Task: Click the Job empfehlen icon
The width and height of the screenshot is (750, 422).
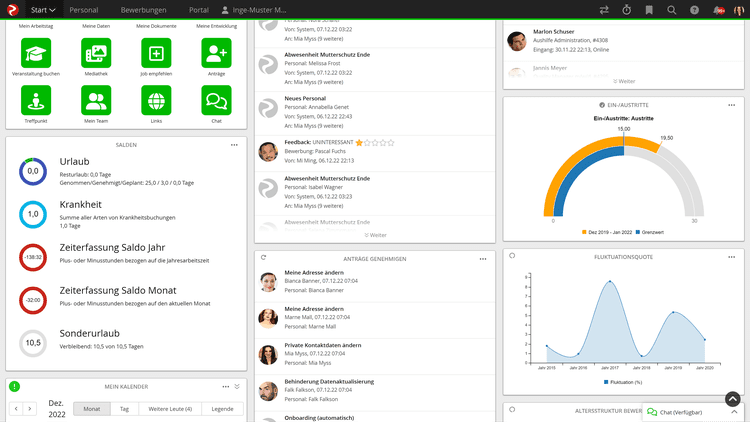Action: 156,53
